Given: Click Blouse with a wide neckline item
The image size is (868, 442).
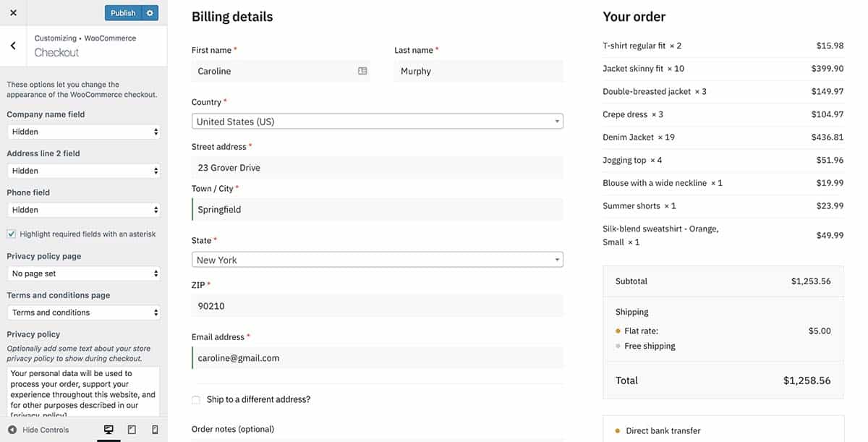Looking at the screenshot, I should (x=663, y=183).
